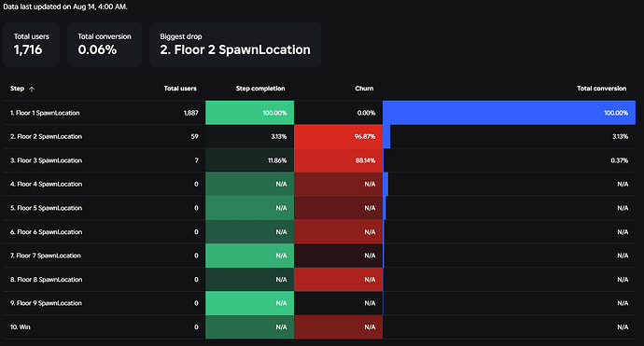
Task: Click the Floor 4 SpawnLocation blue bar
Action: click(385, 184)
